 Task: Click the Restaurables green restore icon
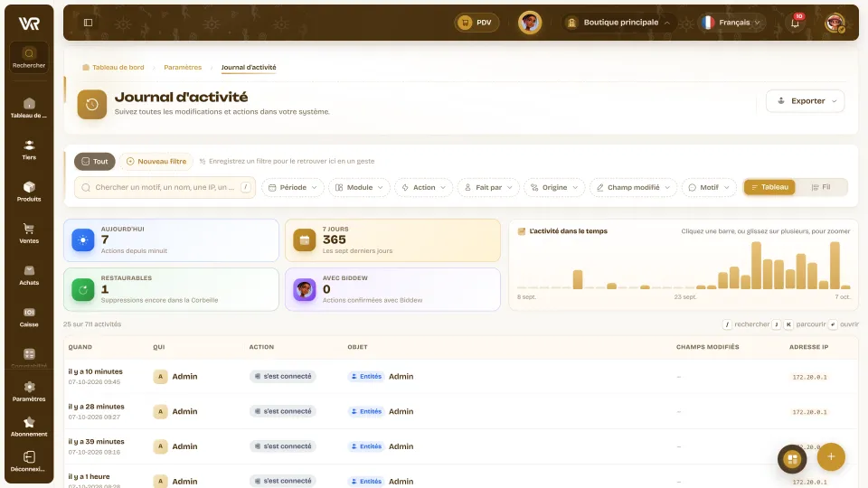pos(83,289)
